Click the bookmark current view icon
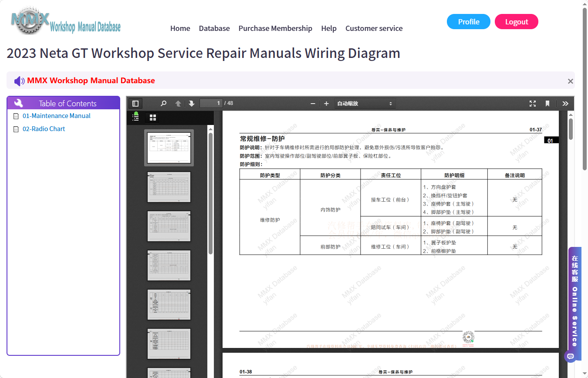588x378 pixels. (x=547, y=104)
